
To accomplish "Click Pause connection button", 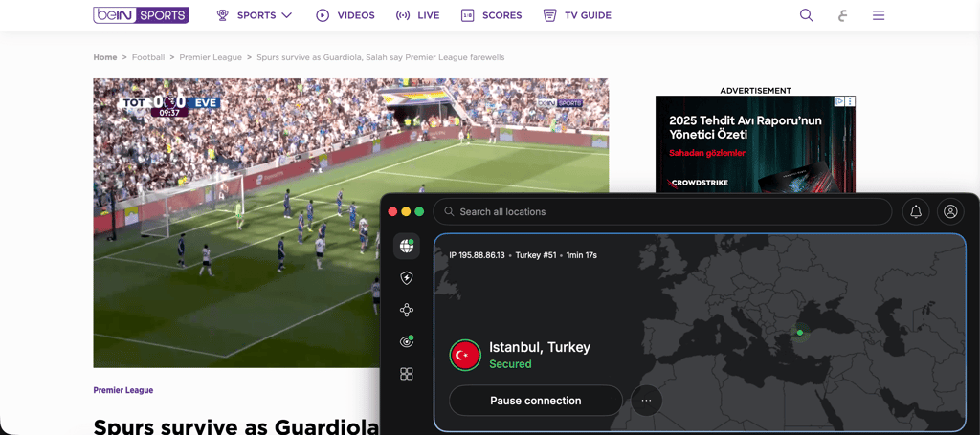I will tap(536, 401).
